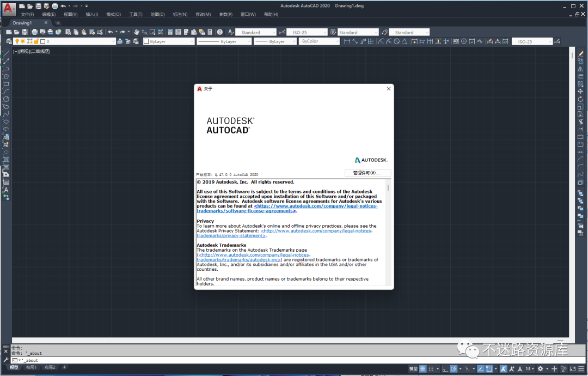Open the table style Standard dropdown
588x376 pixels.
[358, 32]
